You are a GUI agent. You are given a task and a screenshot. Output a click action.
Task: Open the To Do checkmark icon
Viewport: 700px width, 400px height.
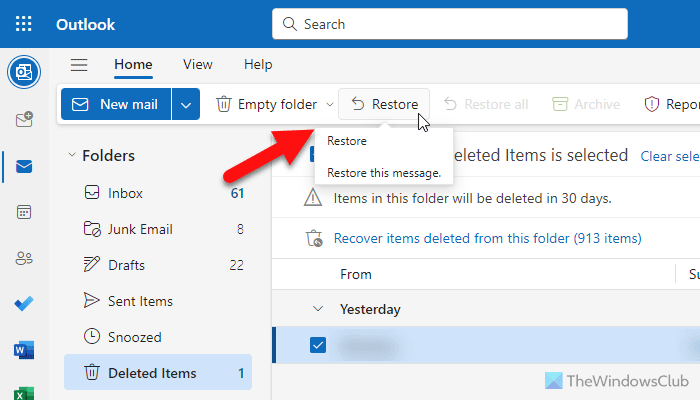23,304
